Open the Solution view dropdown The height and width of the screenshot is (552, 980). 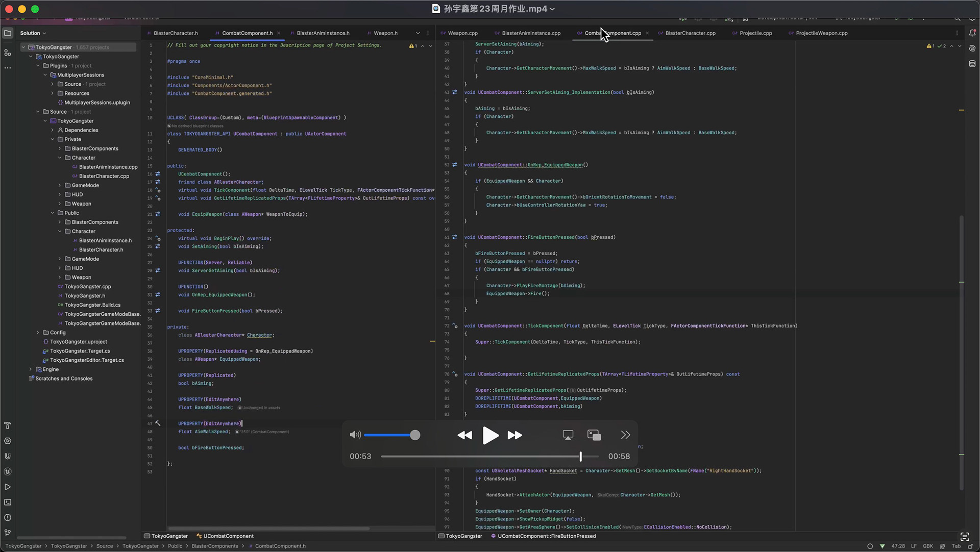click(x=33, y=33)
